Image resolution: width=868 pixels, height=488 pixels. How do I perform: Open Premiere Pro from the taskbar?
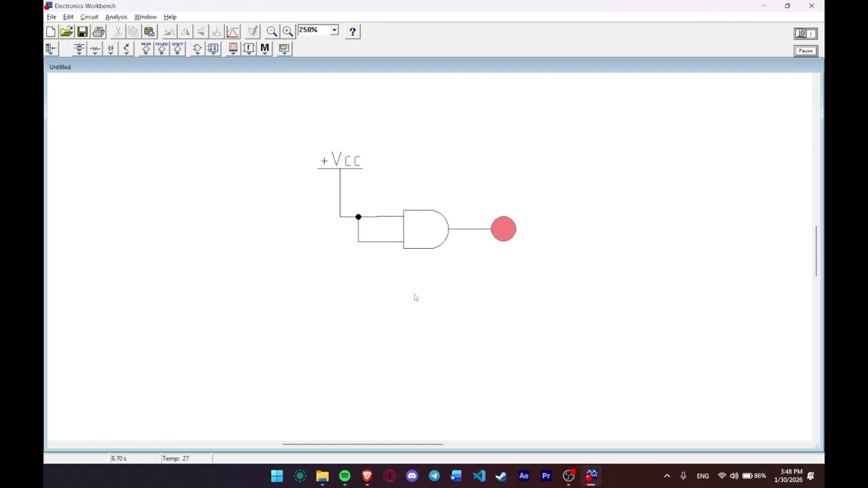click(546, 476)
